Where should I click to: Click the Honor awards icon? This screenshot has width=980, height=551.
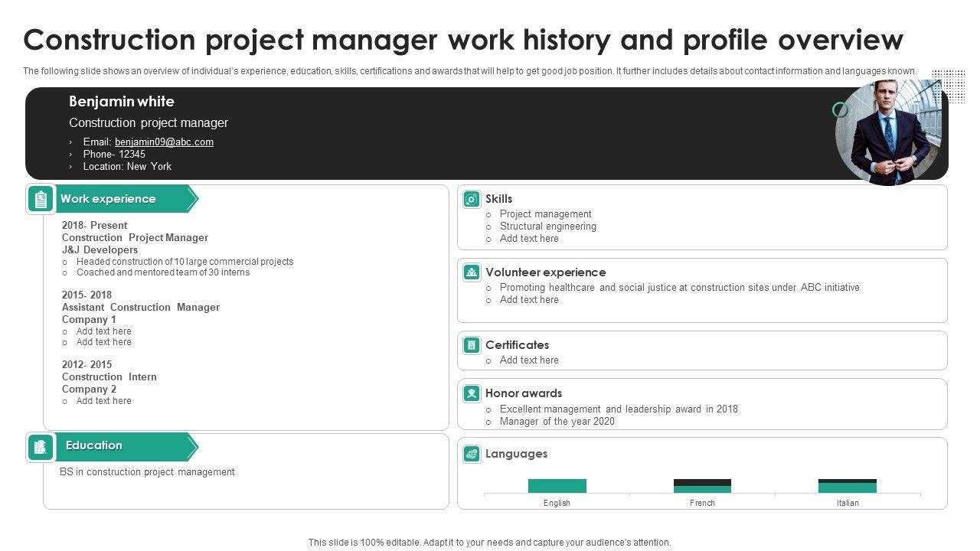pyautogui.click(x=472, y=393)
